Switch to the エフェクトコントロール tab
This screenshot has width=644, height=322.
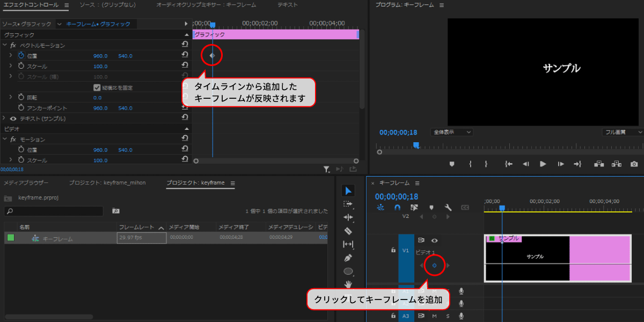(31, 5)
